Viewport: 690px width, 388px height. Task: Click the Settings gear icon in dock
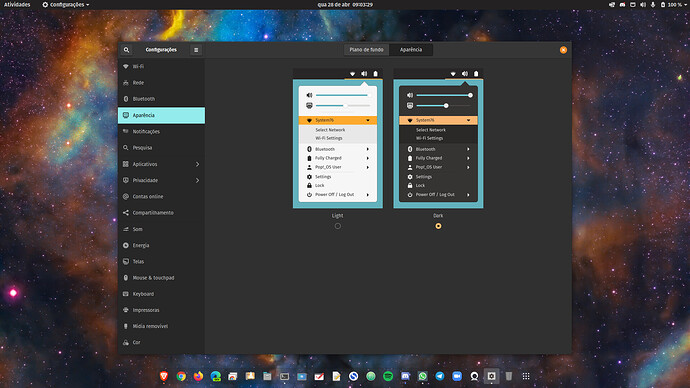pyautogui.click(x=492, y=376)
